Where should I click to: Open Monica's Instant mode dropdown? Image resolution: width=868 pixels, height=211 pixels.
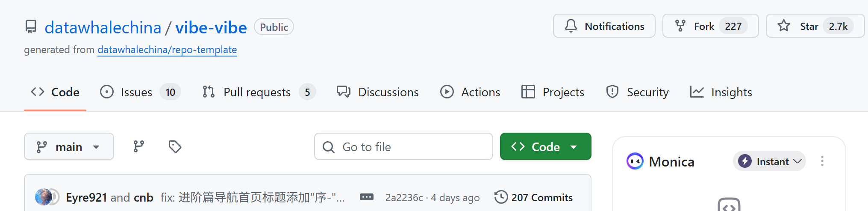coord(769,161)
